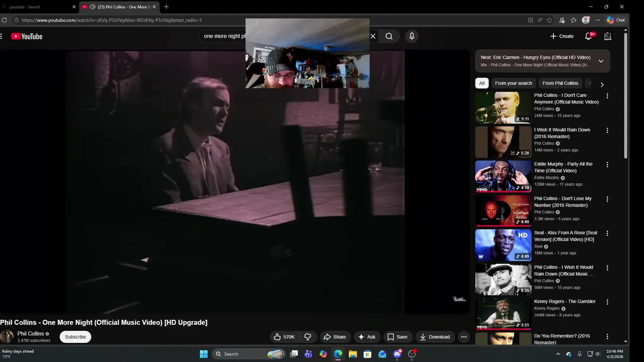Open the 10:46 PM clock and date
Viewport: 644px width, 362px height.
tap(614, 354)
